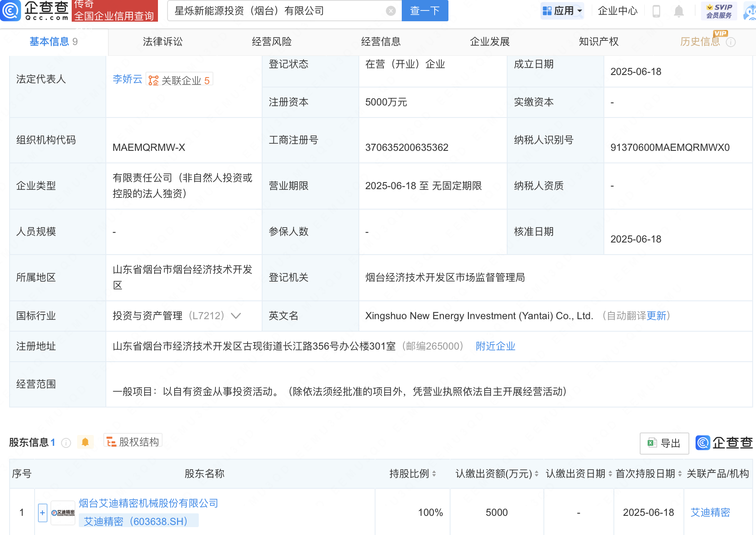Viewport: 756px width, 535px height.
Task: Open 附近企业 nearby companies link
Action: [x=496, y=346]
